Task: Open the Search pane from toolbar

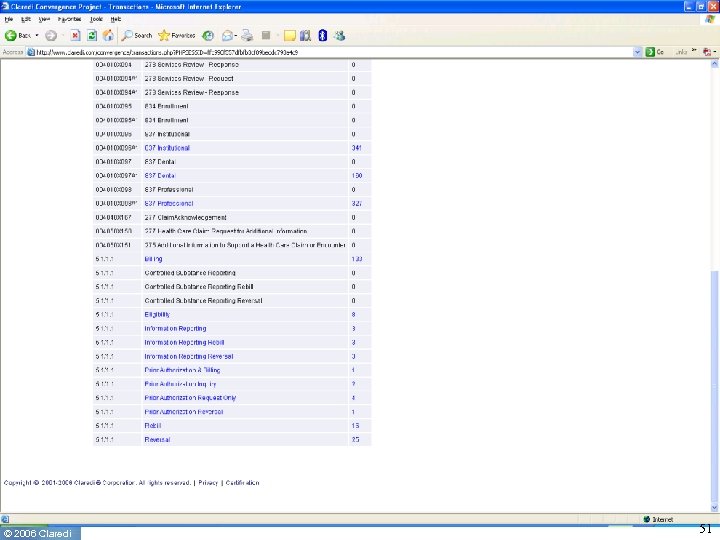Action: click(137, 35)
